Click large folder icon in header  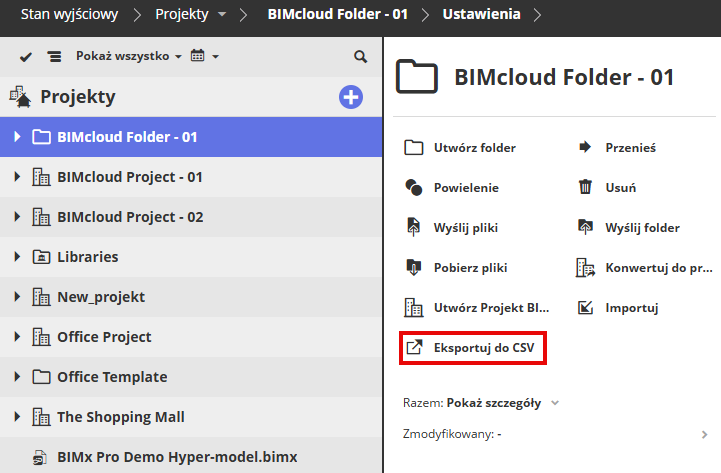[x=416, y=76]
